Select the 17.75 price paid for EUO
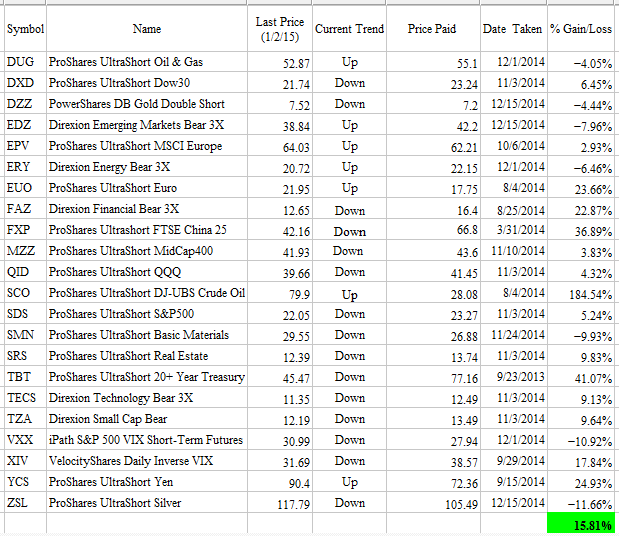This screenshot has width=619, height=536. [x=433, y=188]
